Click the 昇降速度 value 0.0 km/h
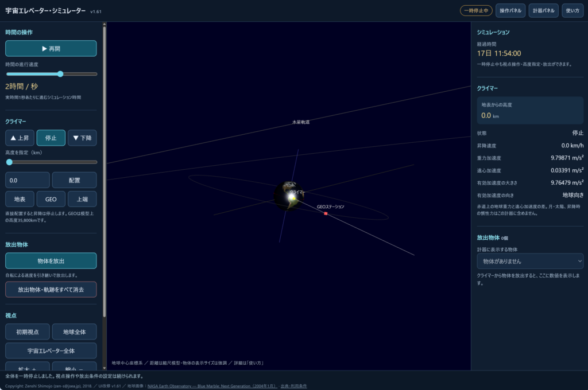This screenshot has height=390, width=588. pyautogui.click(x=572, y=145)
